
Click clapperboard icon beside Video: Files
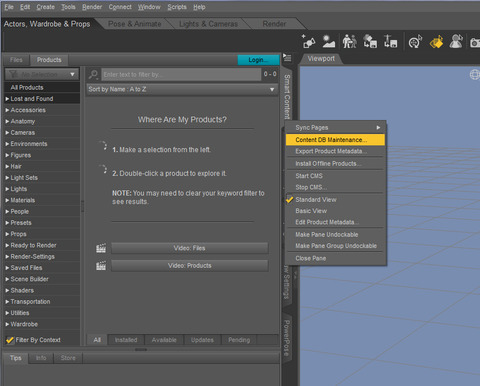101,248
